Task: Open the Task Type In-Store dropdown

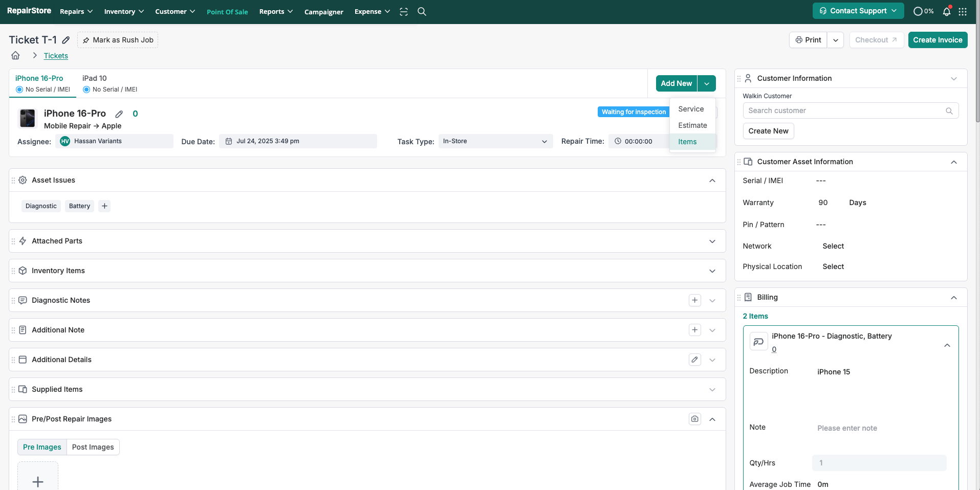Action: (x=495, y=141)
